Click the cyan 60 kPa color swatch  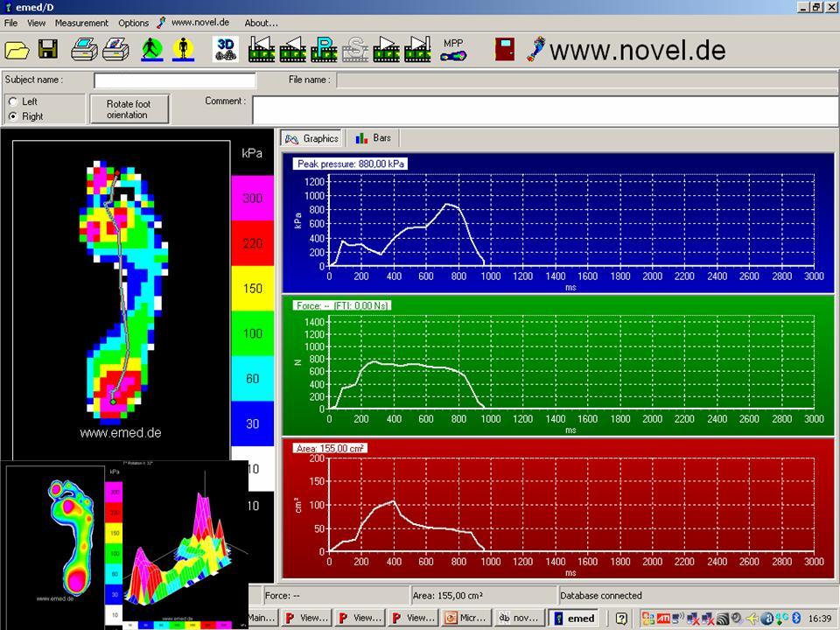tap(252, 378)
